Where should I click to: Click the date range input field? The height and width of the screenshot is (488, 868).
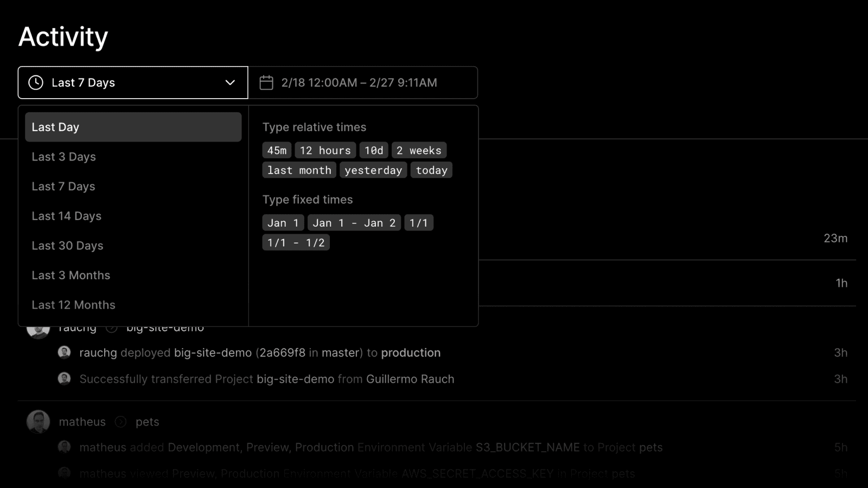click(x=363, y=82)
